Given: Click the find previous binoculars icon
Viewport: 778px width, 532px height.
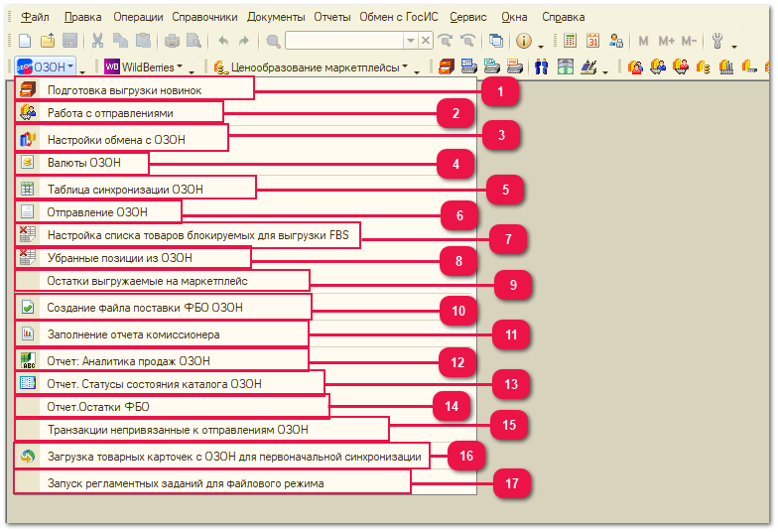Looking at the screenshot, I should (x=468, y=42).
